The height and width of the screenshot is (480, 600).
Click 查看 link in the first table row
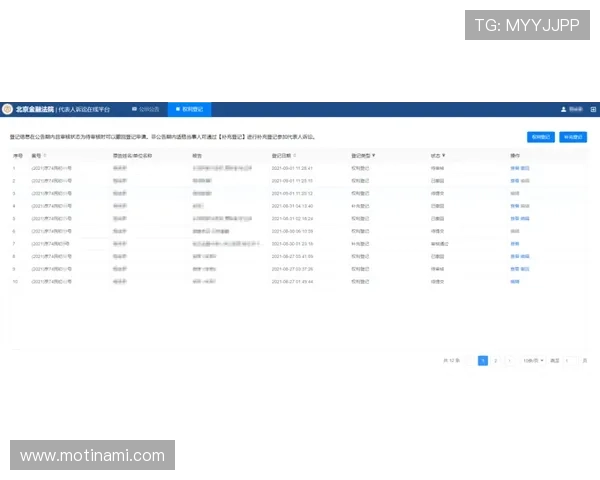tap(514, 168)
